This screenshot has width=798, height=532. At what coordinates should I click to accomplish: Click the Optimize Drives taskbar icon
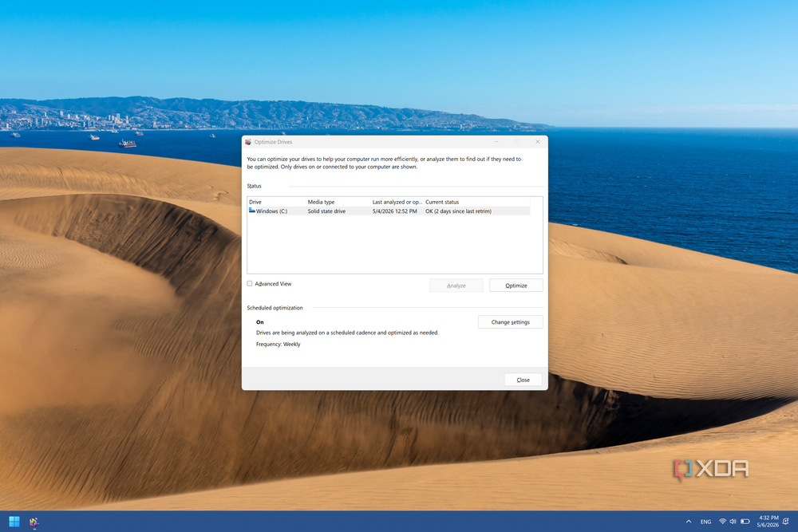(34, 522)
